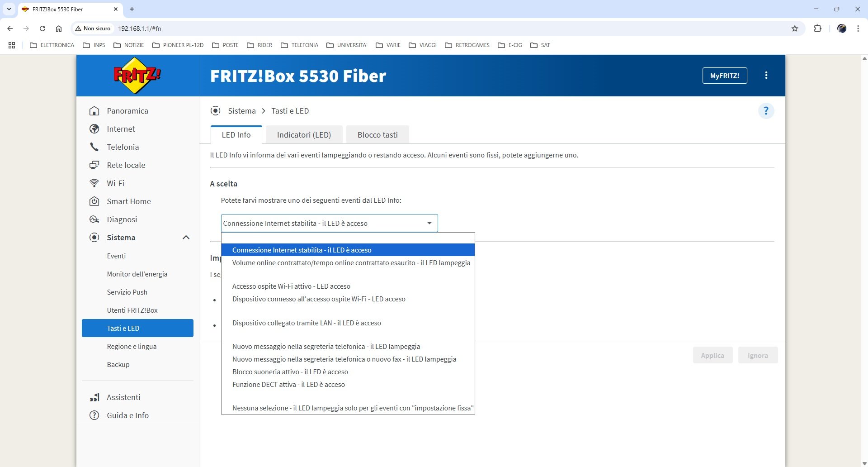Go to browser home page
The image size is (868, 467).
(59, 29)
